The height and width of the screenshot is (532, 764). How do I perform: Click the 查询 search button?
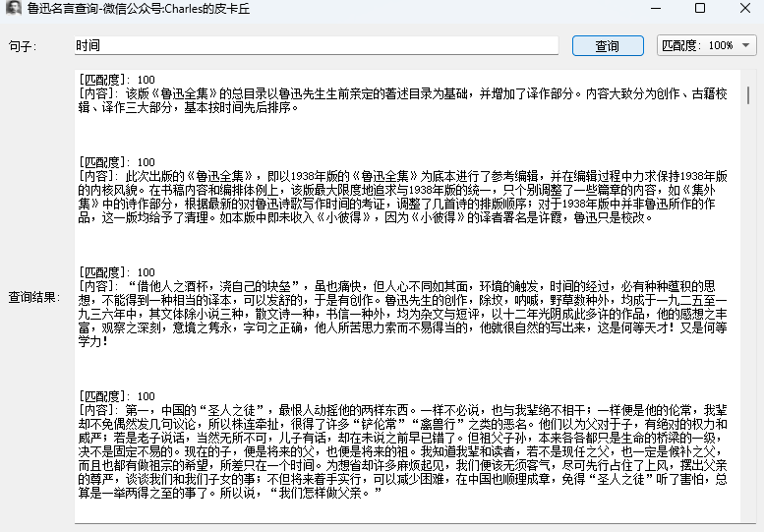click(608, 46)
